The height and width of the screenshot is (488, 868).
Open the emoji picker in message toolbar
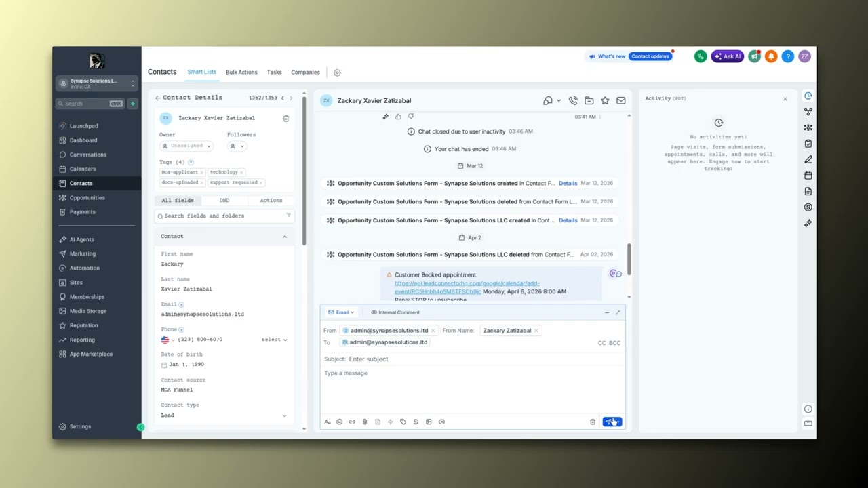340,422
